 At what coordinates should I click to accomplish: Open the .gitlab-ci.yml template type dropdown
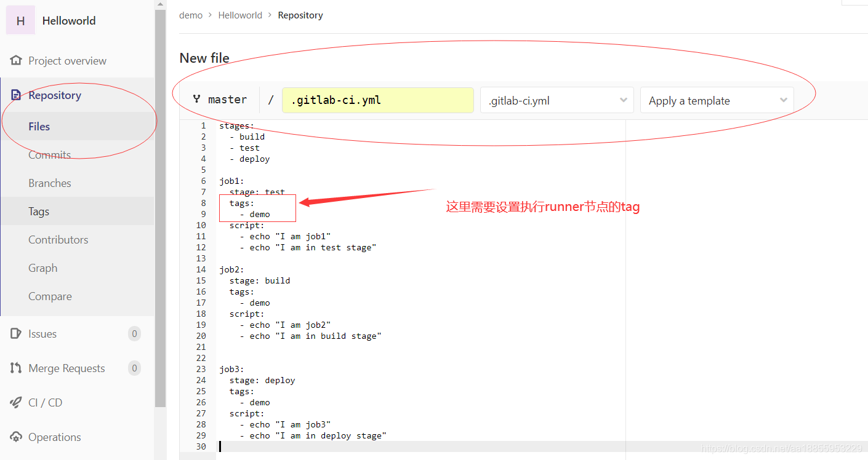[557, 100]
